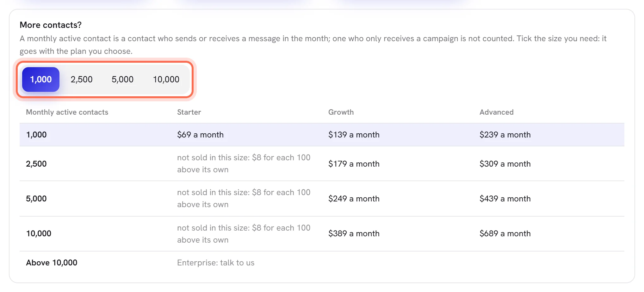Click the '5,000' row label in table

coord(36,199)
